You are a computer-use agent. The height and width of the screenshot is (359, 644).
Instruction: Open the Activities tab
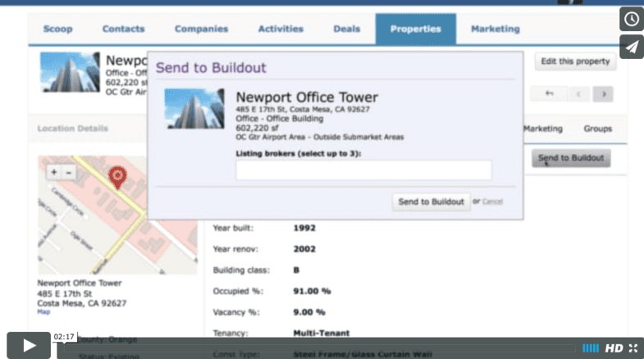281,29
